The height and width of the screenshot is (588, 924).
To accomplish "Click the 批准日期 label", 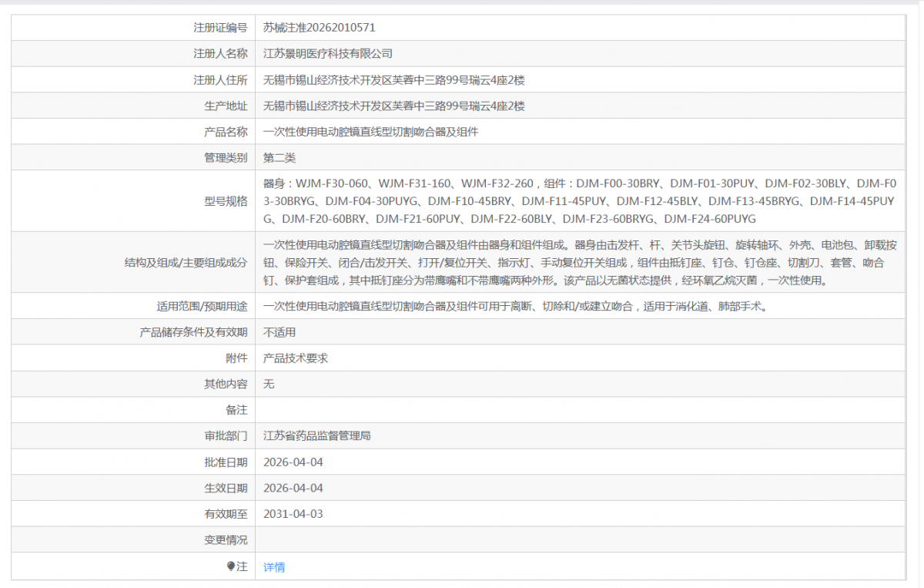I will tap(226, 462).
